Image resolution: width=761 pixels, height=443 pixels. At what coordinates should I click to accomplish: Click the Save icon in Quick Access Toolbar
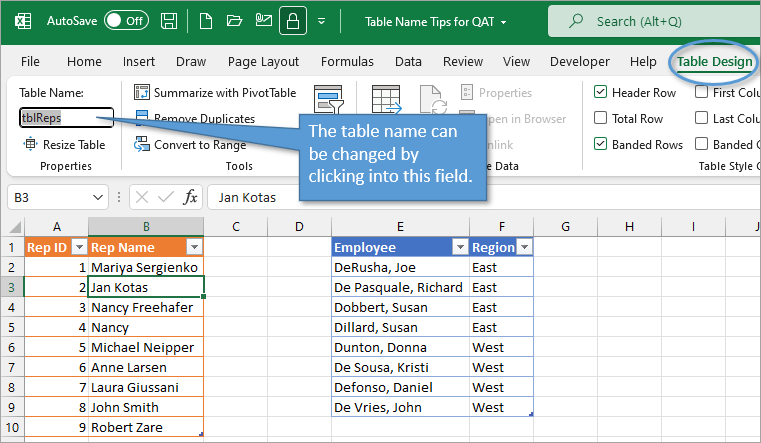point(169,20)
